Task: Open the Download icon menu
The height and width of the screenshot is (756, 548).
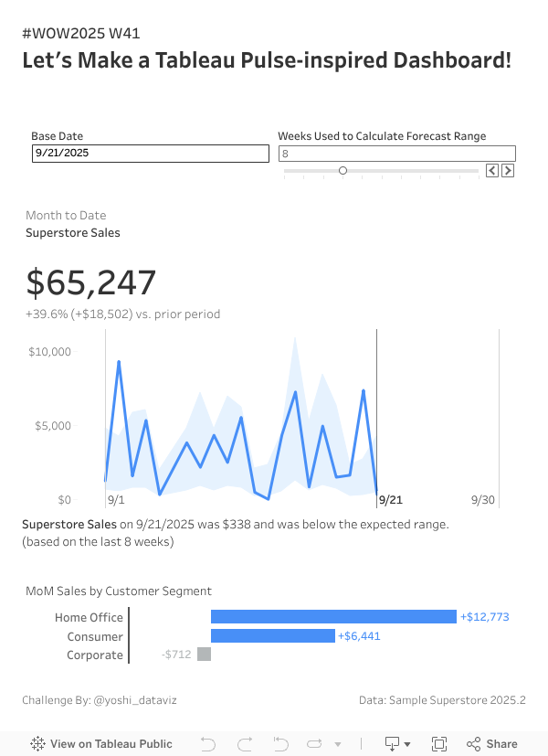Action: pos(392,744)
